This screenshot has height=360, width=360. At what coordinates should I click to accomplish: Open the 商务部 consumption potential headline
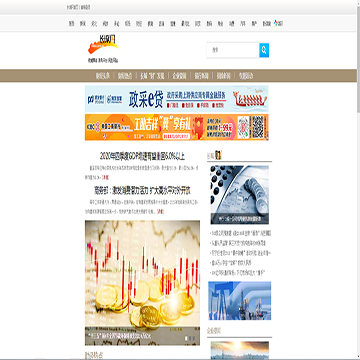click(x=142, y=191)
